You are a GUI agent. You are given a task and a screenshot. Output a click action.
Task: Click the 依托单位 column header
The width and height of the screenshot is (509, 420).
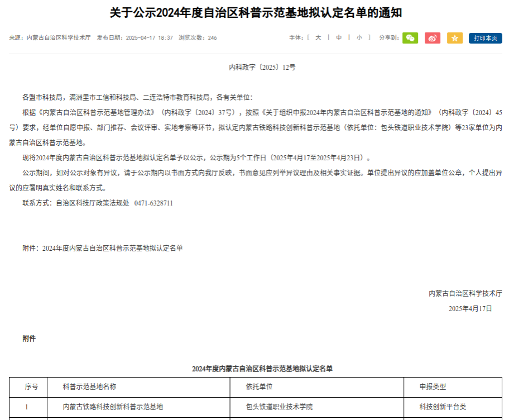pyautogui.click(x=259, y=386)
